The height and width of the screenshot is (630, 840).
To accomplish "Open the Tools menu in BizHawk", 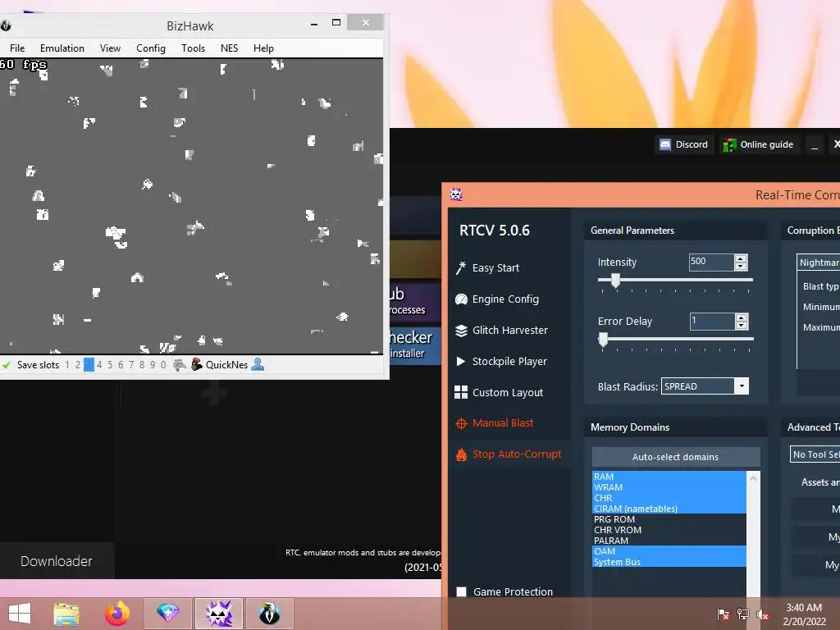I will click(193, 48).
